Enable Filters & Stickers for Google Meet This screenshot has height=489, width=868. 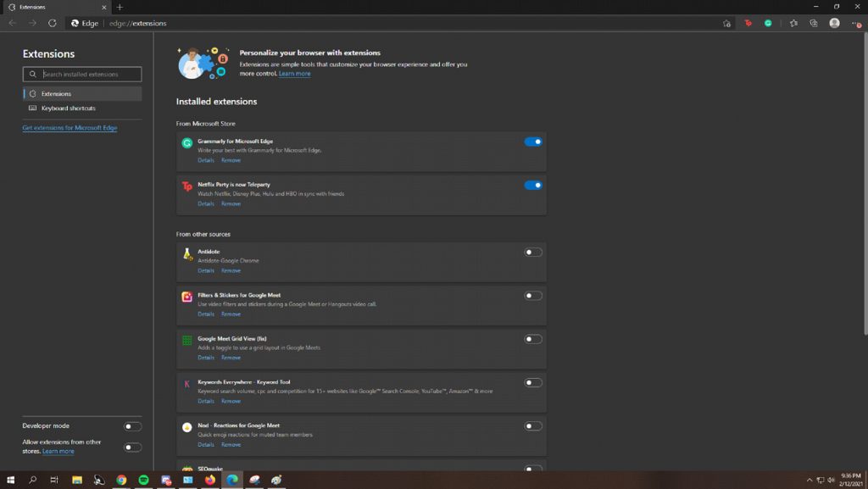(x=533, y=296)
